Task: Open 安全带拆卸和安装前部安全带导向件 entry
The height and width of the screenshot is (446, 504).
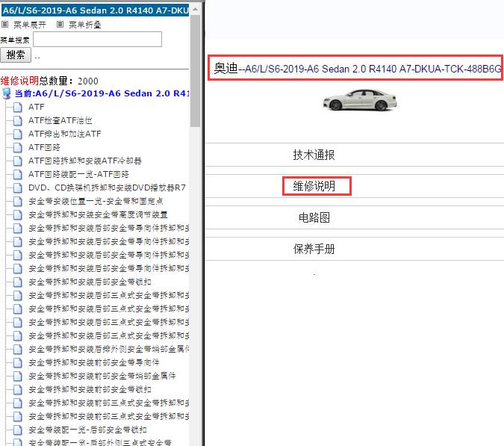Action: [94, 363]
